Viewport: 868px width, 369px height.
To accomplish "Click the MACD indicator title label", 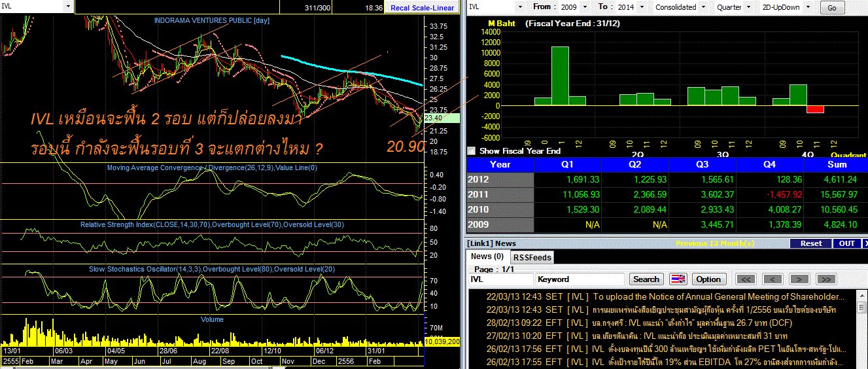I will (x=212, y=167).
